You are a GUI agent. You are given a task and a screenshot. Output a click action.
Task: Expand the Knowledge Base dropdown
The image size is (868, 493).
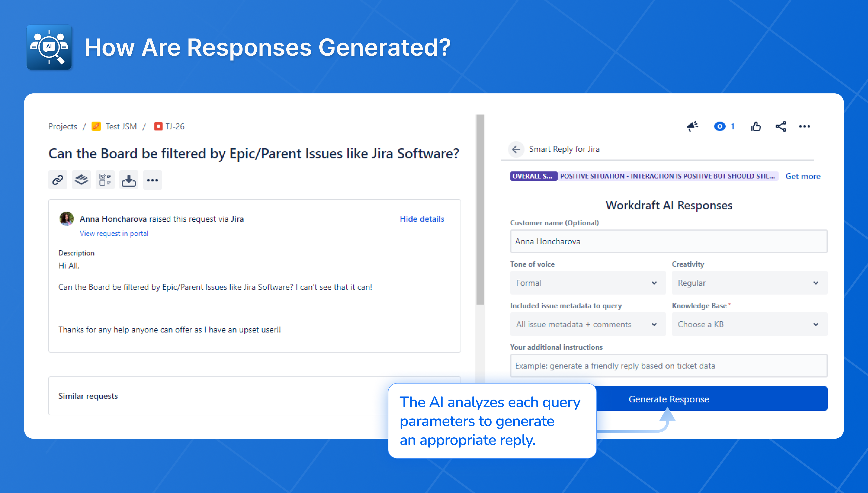[x=749, y=324]
